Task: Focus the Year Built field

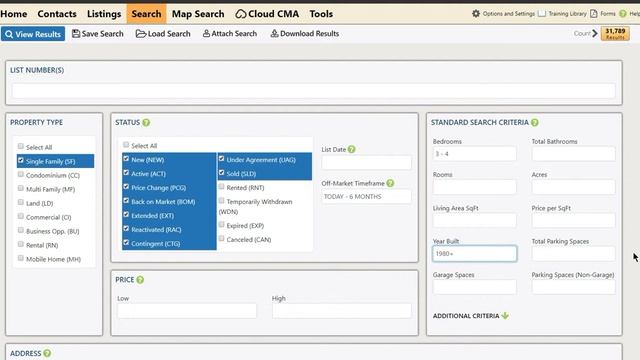Action: click(x=474, y=253)
